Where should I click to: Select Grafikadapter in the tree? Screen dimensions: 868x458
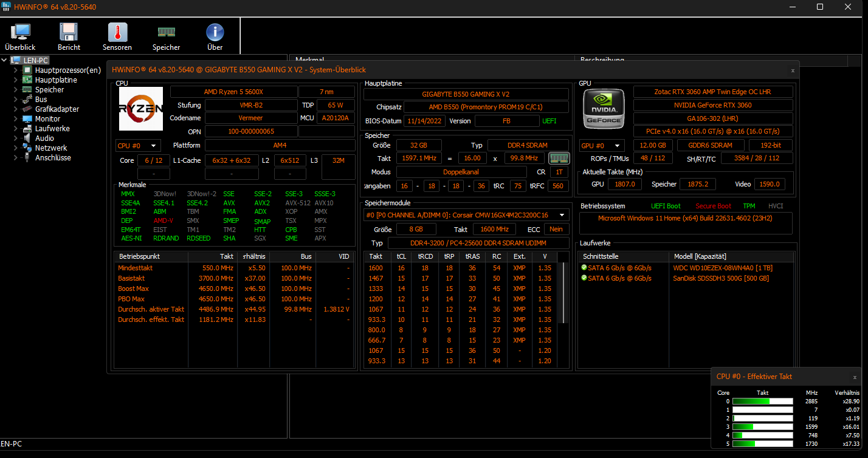pos(57,109)
